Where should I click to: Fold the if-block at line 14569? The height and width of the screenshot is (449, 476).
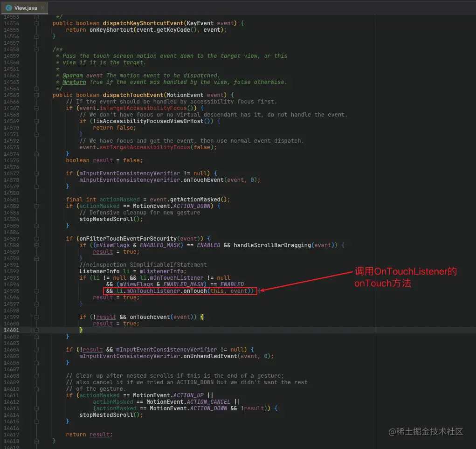coord(36,121)
